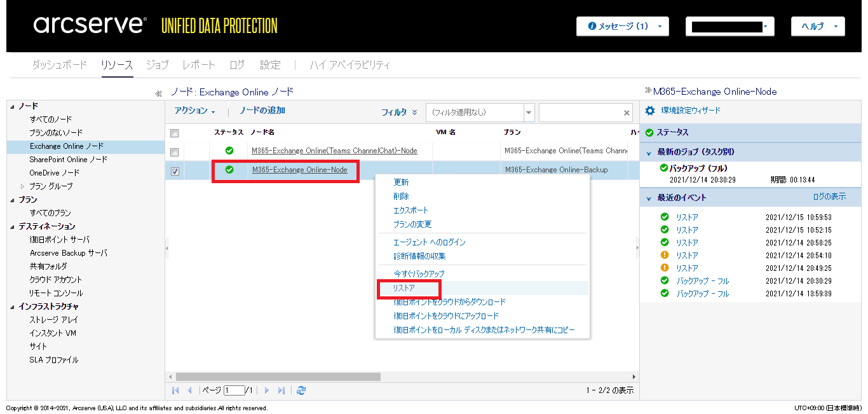Expand the プラン グループ tree node
Viewport: 868px width, 414px height.
pos(23,186)
